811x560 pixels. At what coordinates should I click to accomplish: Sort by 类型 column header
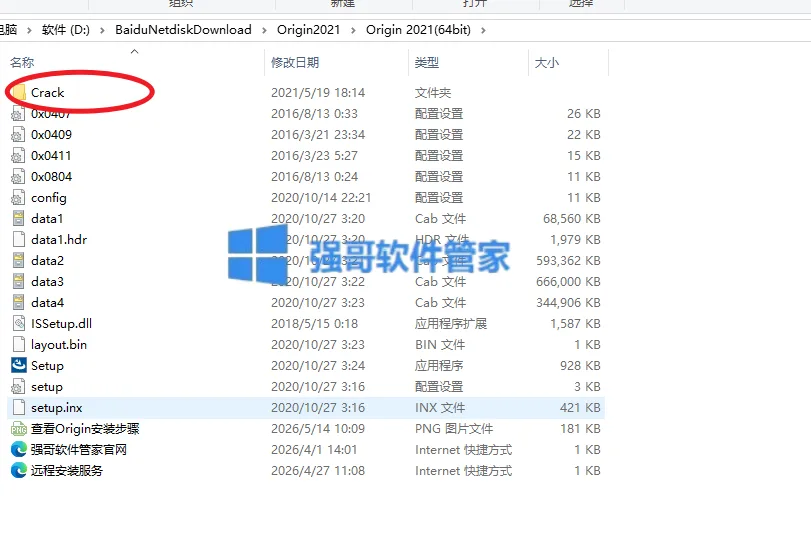[427, 63]
